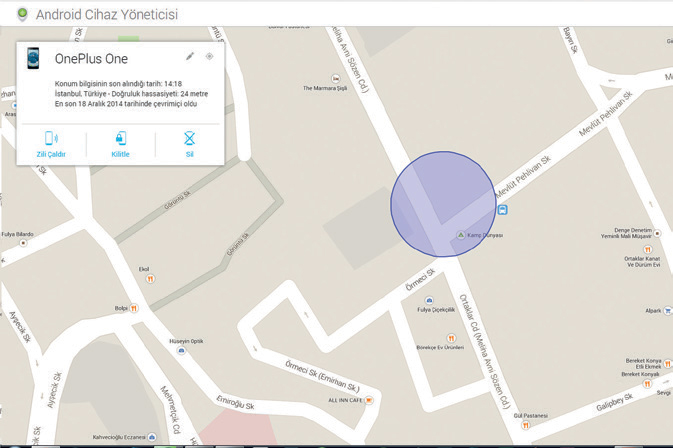Ring the device with Zili Çaldır
673x448 pixels.
pos(51,145)
